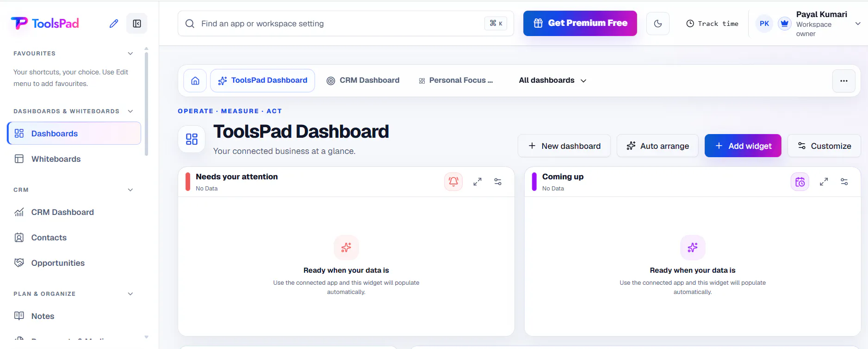This screenshot has height=349, width=868.
Task: Expand the Coming up widget
Action: pyautogui.click(x=824, y=182)
